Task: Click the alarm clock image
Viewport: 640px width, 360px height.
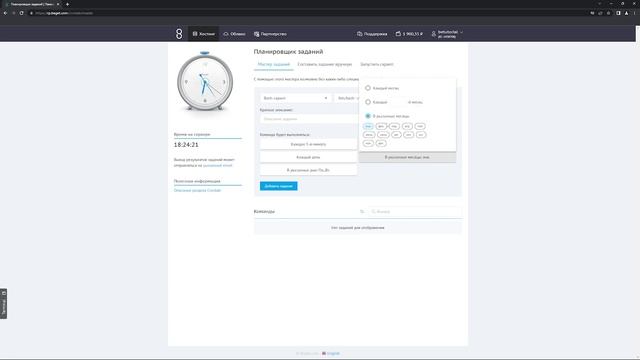Action: pyautogui.click(x=205, y=81)
